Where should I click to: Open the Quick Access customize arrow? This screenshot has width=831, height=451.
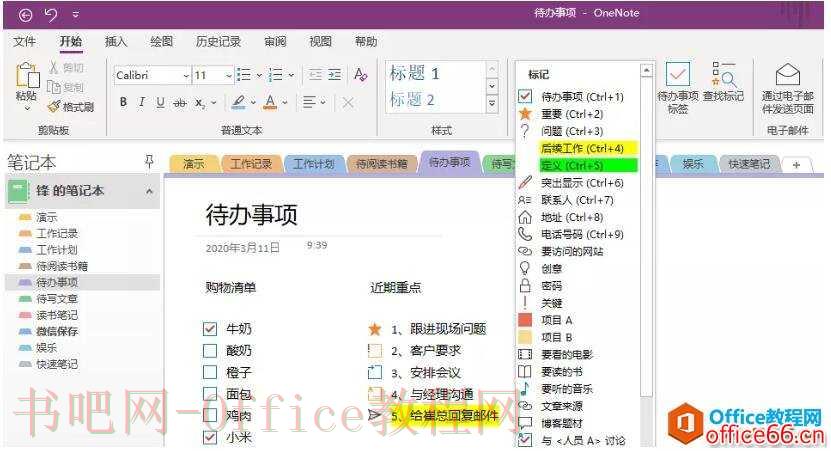click(76, 15)
